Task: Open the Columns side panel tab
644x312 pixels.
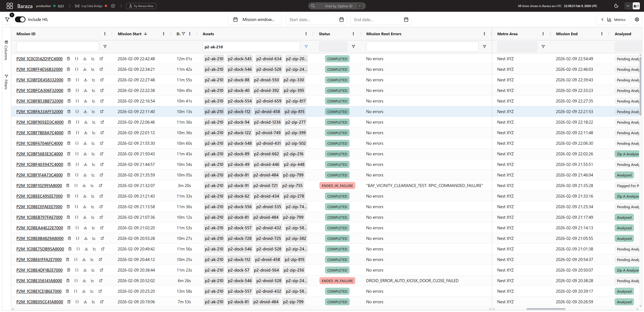Action: (x=6, y=50)
